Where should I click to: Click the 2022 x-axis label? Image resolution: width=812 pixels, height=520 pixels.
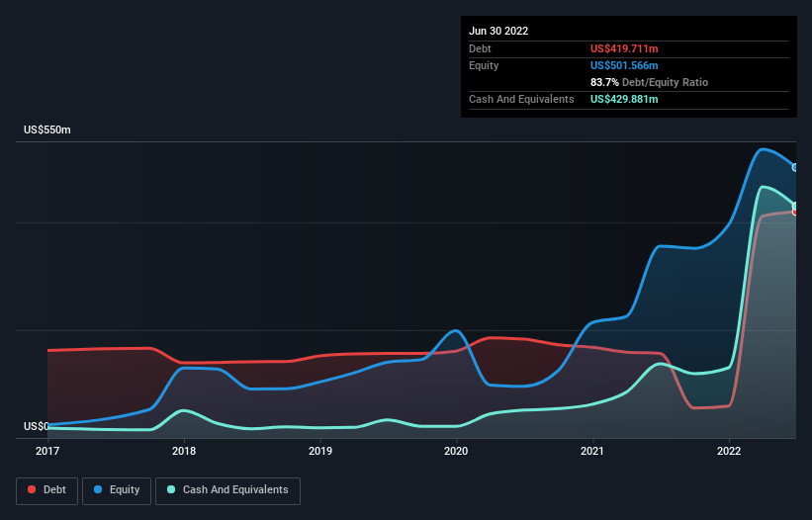click(x=729, y=451)
